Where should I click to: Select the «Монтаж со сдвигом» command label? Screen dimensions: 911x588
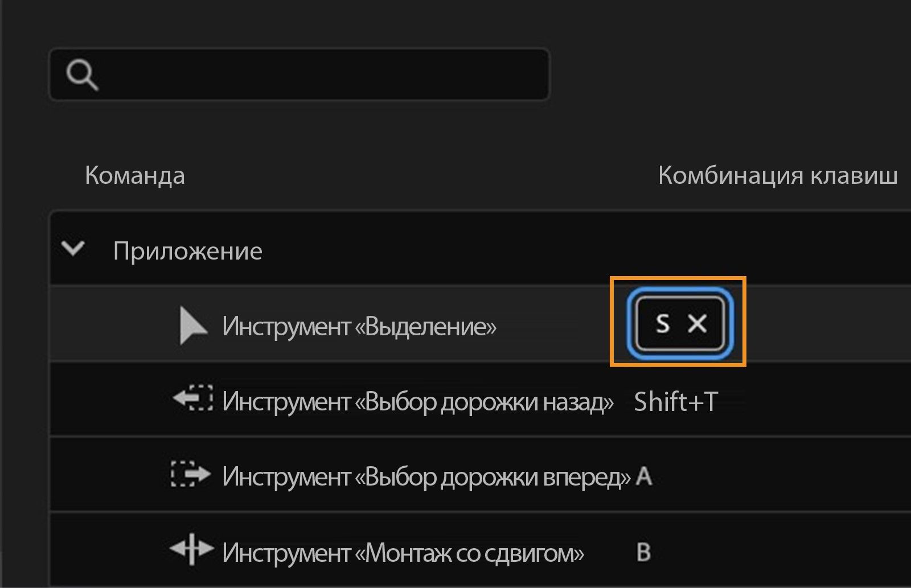(403, 552)
